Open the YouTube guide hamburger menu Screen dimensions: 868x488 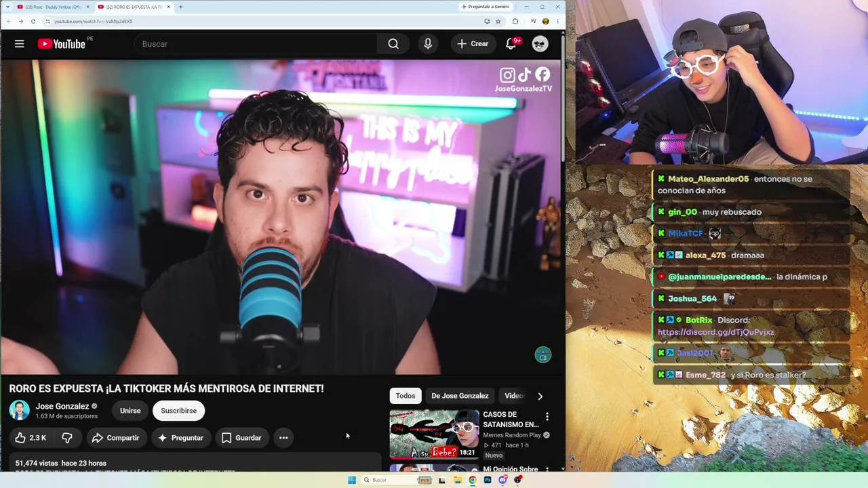tap(19, 44)
